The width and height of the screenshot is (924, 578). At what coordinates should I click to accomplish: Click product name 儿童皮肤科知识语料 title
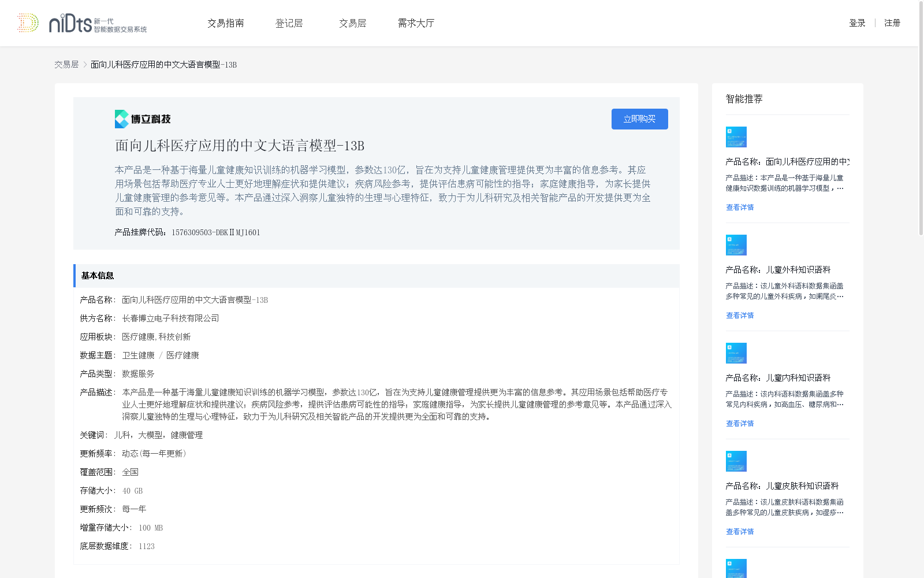(782, 486)
